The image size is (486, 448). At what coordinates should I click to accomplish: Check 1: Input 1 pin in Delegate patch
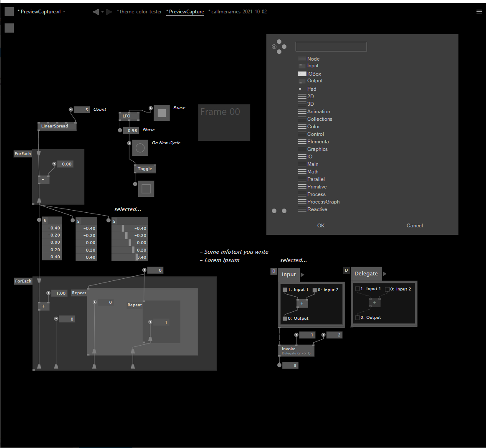tap(357, 289)
